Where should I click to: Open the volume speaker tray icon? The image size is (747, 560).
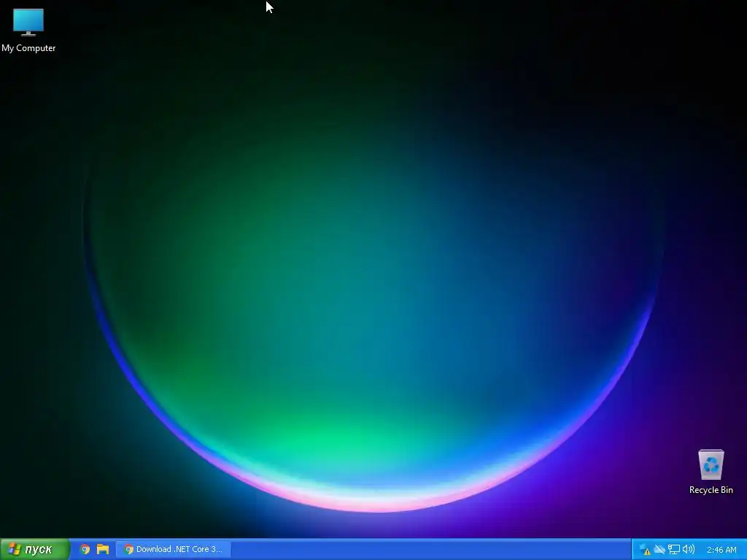coord(689,550)
